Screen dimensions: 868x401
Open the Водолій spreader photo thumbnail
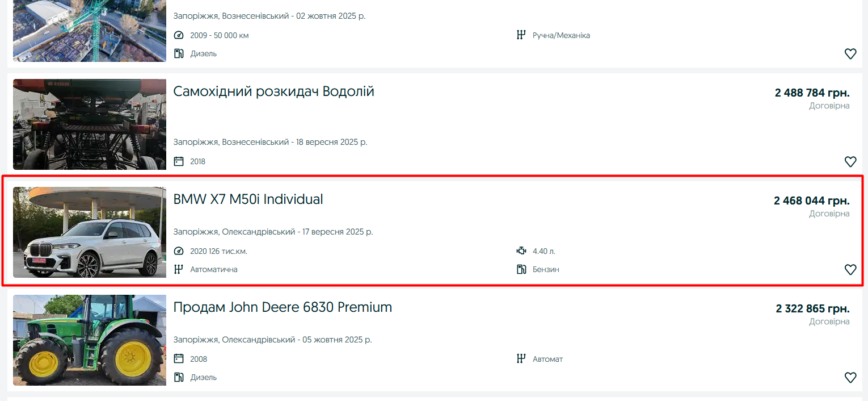point(90,124)
